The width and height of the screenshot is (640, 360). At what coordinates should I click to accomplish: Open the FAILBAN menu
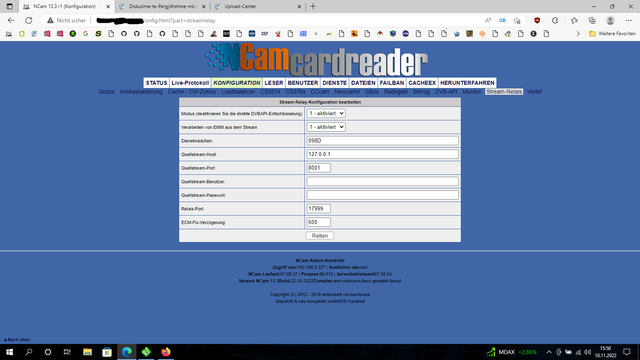pos(392,83)
